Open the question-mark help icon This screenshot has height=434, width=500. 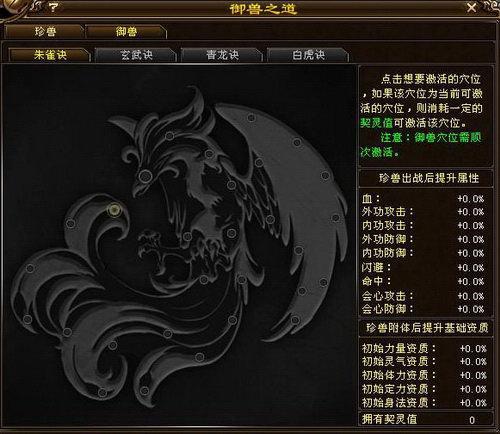click(55, 6)
